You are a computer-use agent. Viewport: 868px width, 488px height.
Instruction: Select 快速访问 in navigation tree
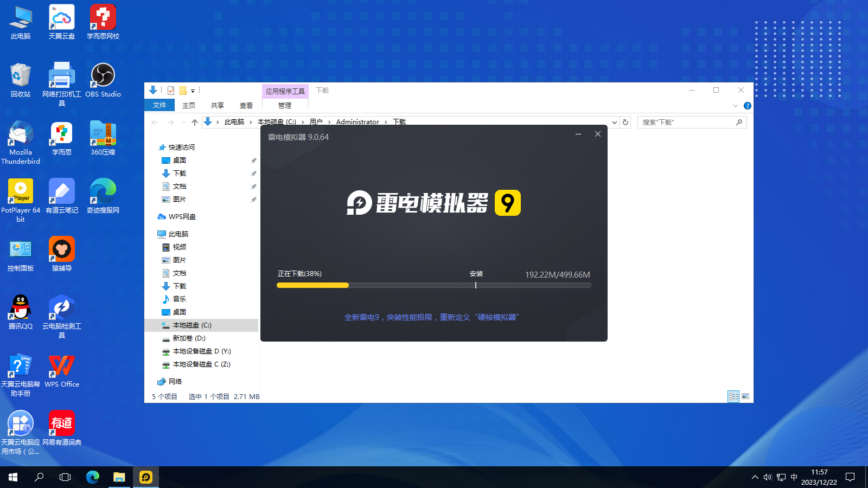pos(181,147)
